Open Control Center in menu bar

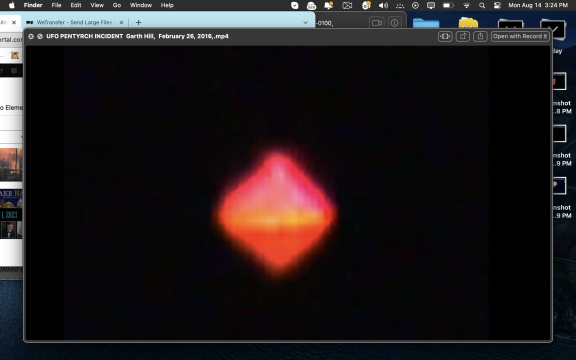click(x=497, y=5)
